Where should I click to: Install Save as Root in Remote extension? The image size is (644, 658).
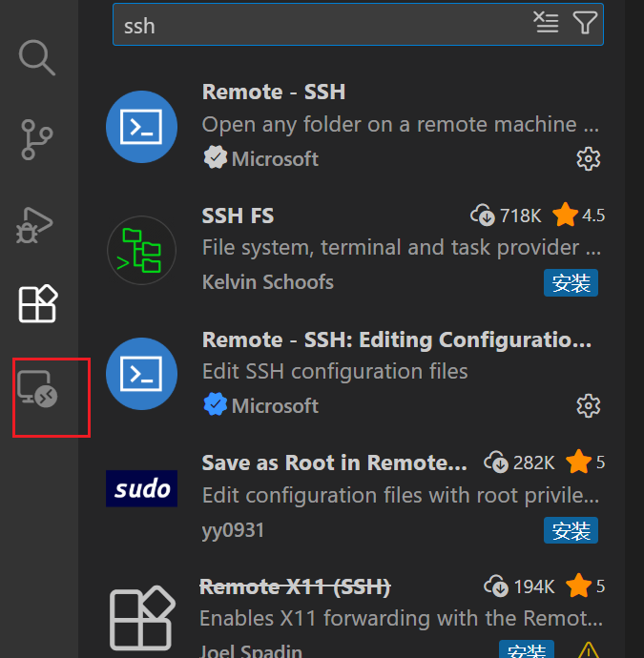point(571,530)
